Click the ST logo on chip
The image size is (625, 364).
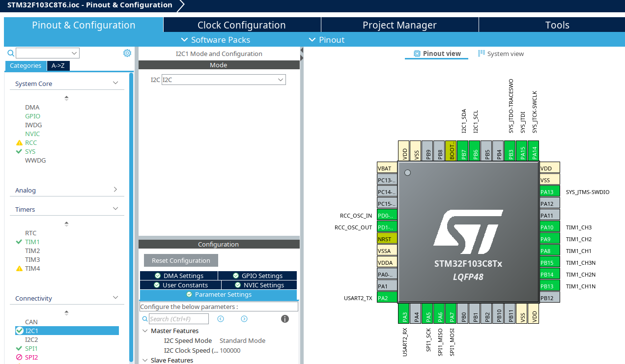coord(468,232)
